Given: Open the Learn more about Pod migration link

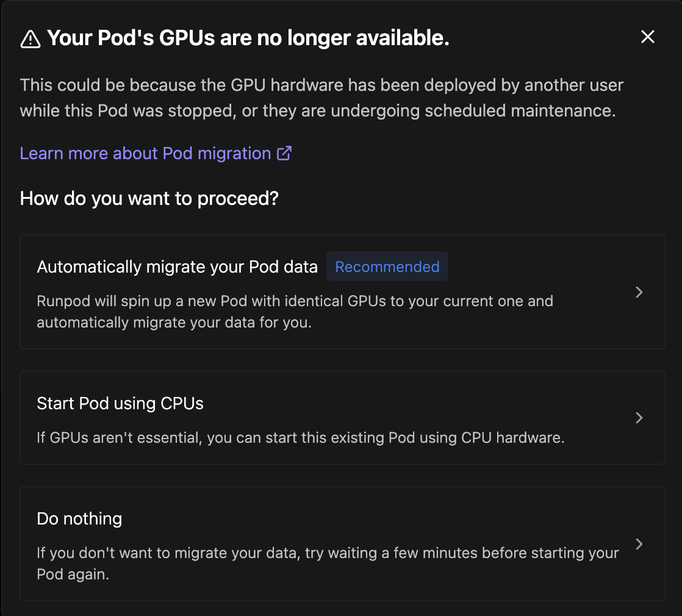Looking at the screenshot, I should point(145,153).
